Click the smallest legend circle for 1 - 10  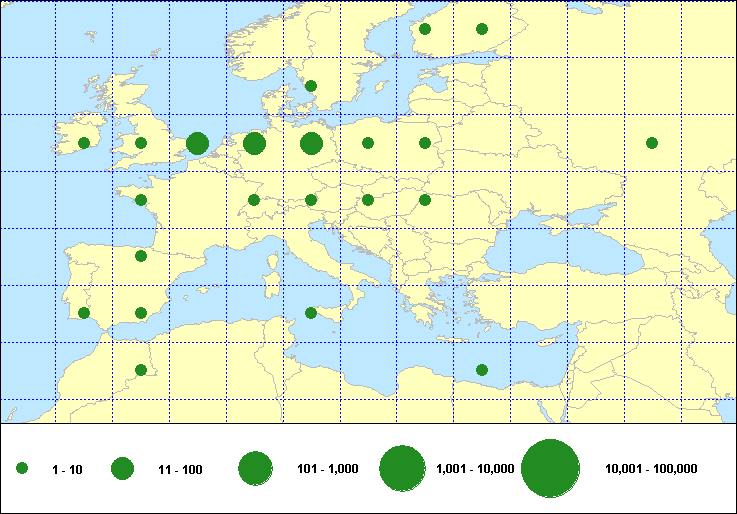click(22, 468)
